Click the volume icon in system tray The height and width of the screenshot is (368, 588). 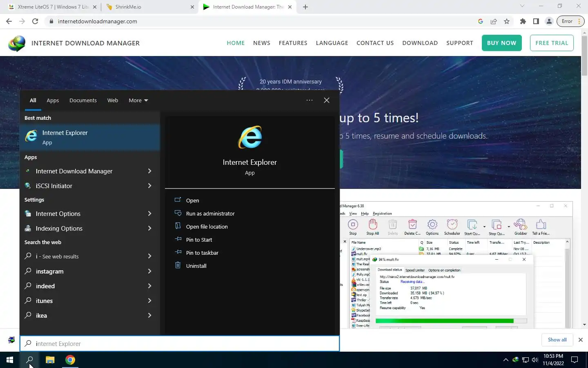[x=535, y=360]
